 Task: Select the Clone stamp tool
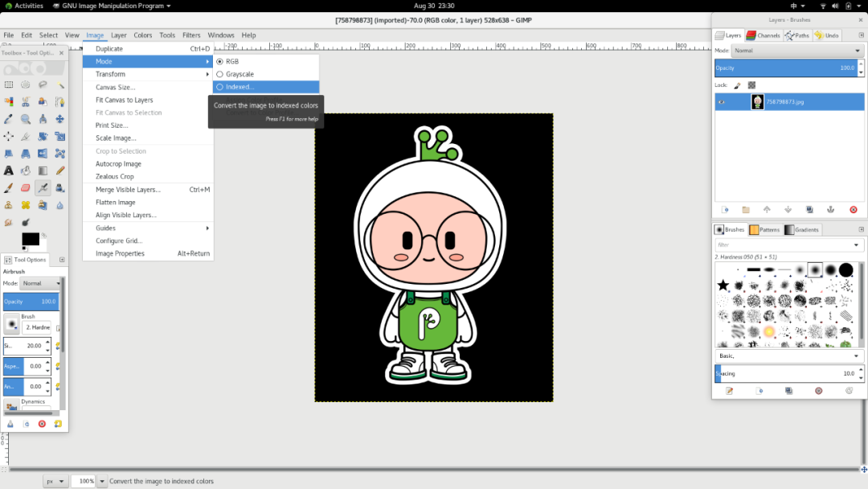(9, 205)
